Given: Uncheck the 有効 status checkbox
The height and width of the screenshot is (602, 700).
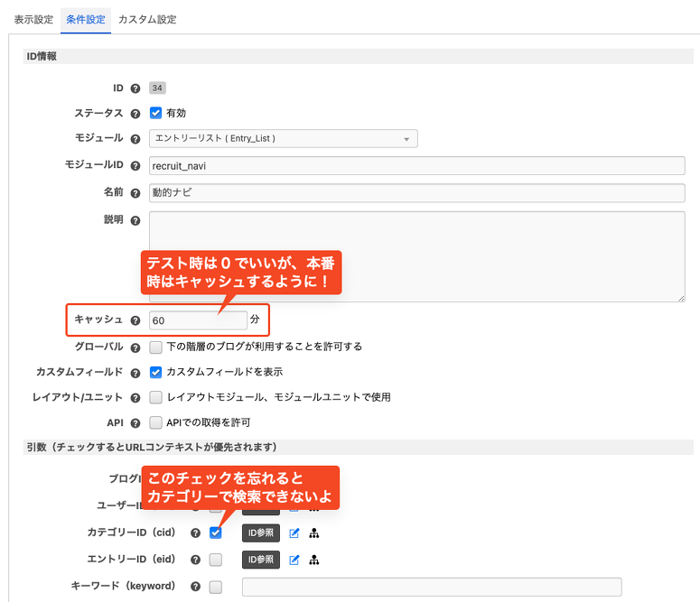Looking at the screenshot, I should click(x=156, y=114).
